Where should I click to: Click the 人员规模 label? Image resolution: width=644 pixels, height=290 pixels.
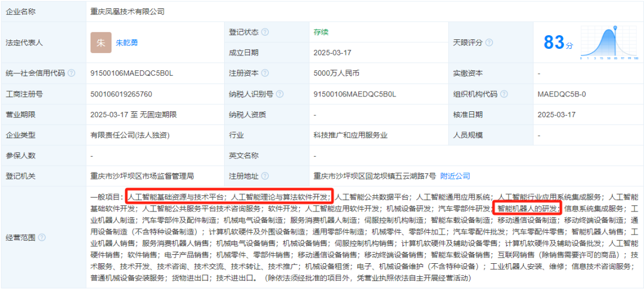tap(467, 135)
